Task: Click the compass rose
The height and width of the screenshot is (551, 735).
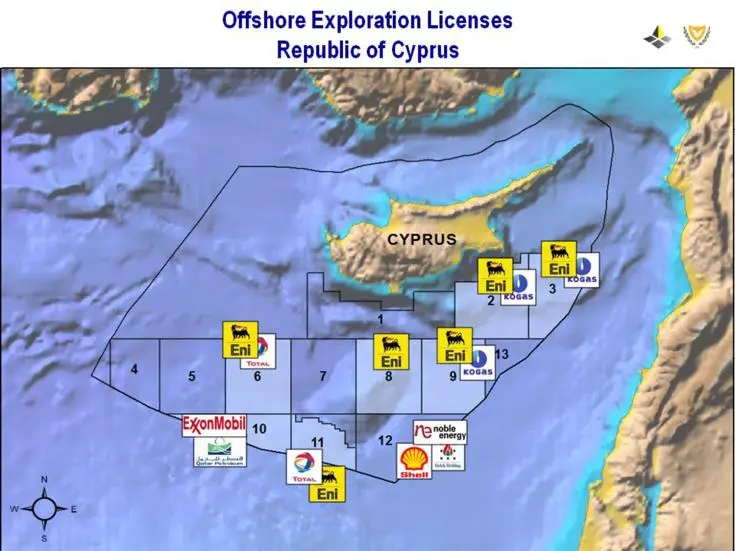Action: (x=44, y=509)
